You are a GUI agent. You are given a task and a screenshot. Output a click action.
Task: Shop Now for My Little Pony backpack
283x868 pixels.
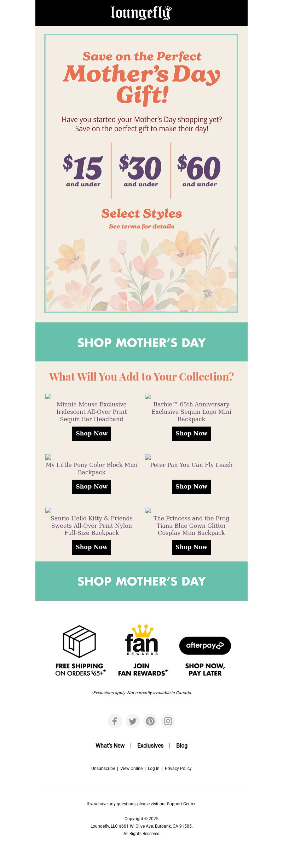click(x=92, y=487)
